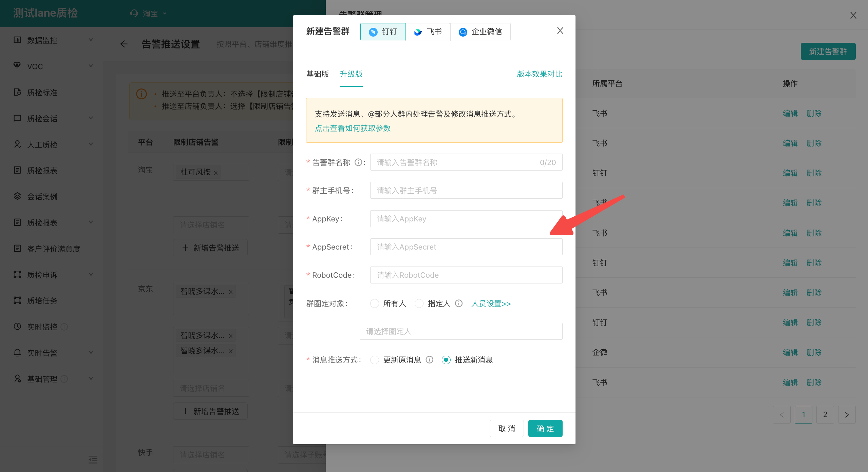Image resolution: width=868 pixels, height=472 pixels.
Task: Select 推送新消息 push method
Action: [x=446, y=360]
